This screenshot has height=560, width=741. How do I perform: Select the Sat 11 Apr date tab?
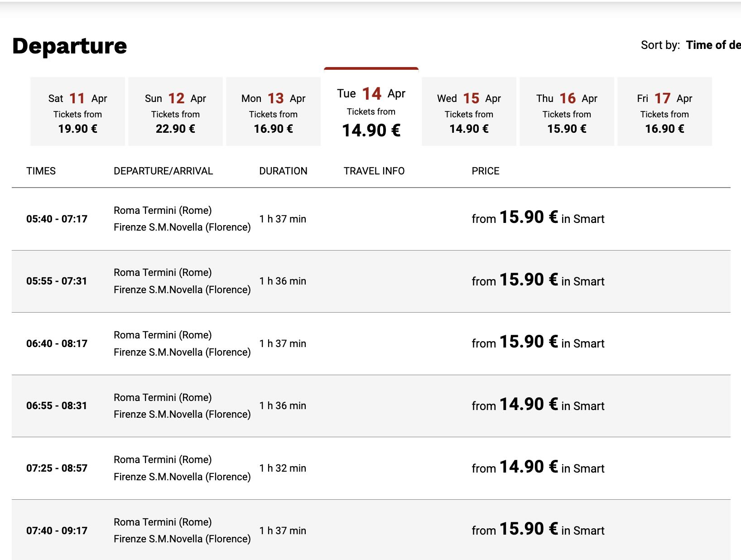click(x=77, y=112)
